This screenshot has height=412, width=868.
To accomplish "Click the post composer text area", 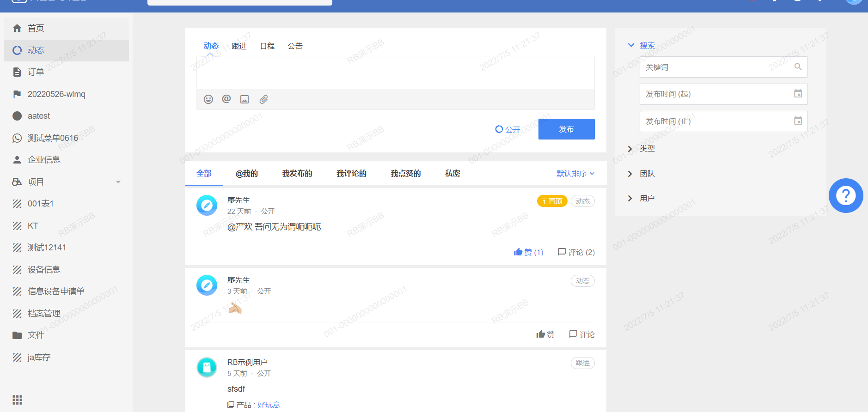I will (x=395, y=73).
